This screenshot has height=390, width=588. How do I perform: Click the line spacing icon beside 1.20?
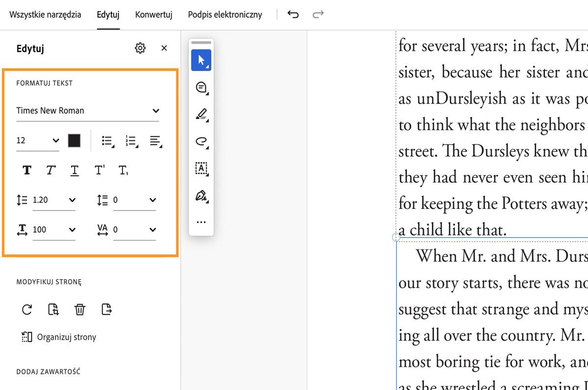point(22,200)
